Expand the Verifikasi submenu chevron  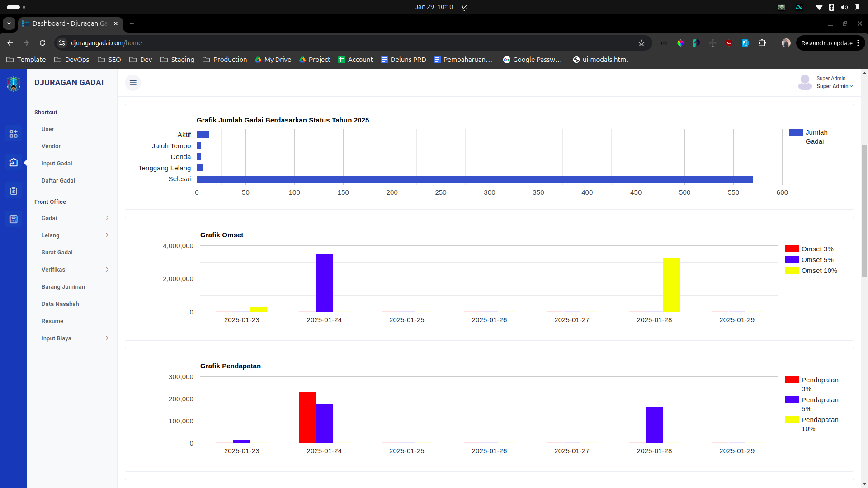(x=107, y=270)
